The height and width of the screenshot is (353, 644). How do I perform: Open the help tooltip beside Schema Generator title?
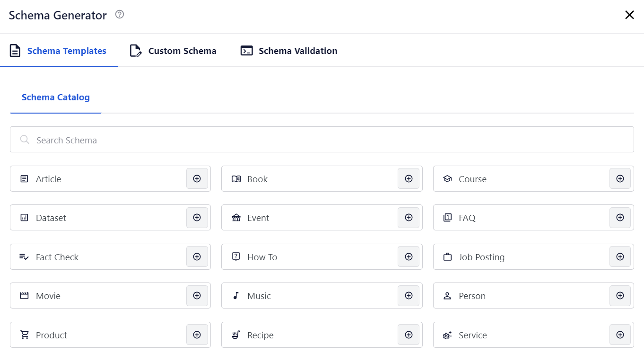tap(119, 15)
